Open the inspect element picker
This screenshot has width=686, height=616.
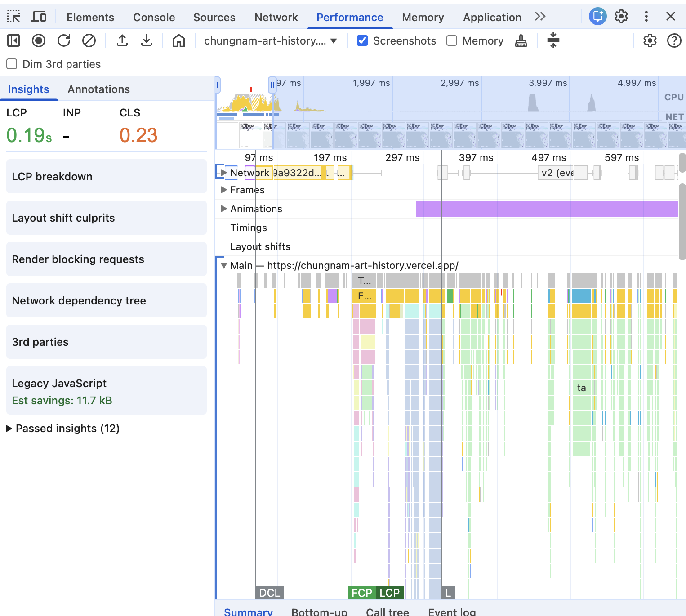point(13,17)
